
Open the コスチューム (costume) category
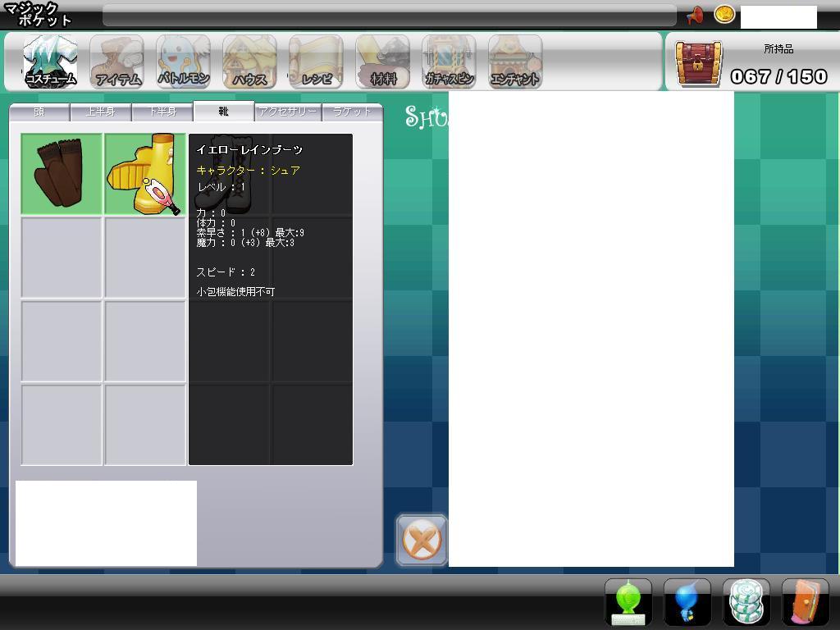pos(51,62)
